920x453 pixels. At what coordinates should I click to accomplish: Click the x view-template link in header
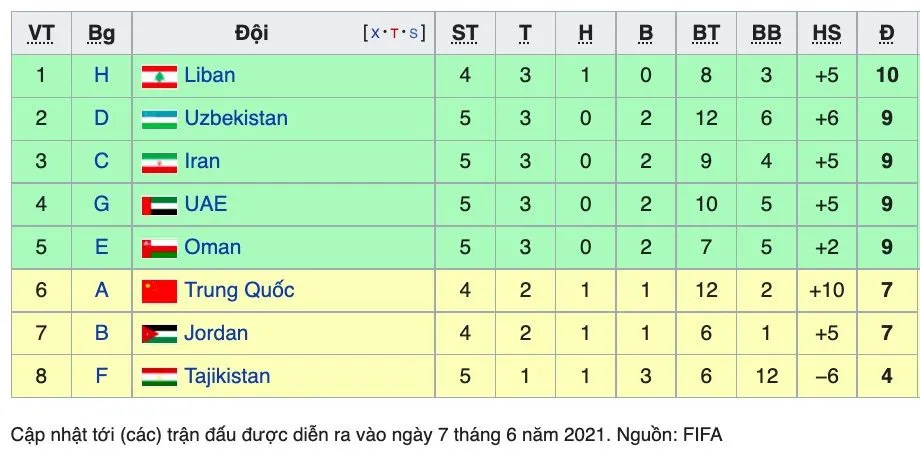376,33
